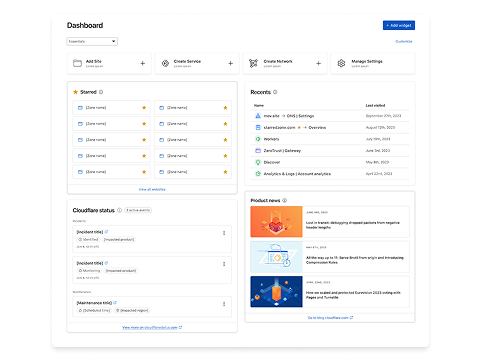Open the orange Lost in transit thumbnail
Viewport: 480px width, 360px height.
[x=276, y=222]
